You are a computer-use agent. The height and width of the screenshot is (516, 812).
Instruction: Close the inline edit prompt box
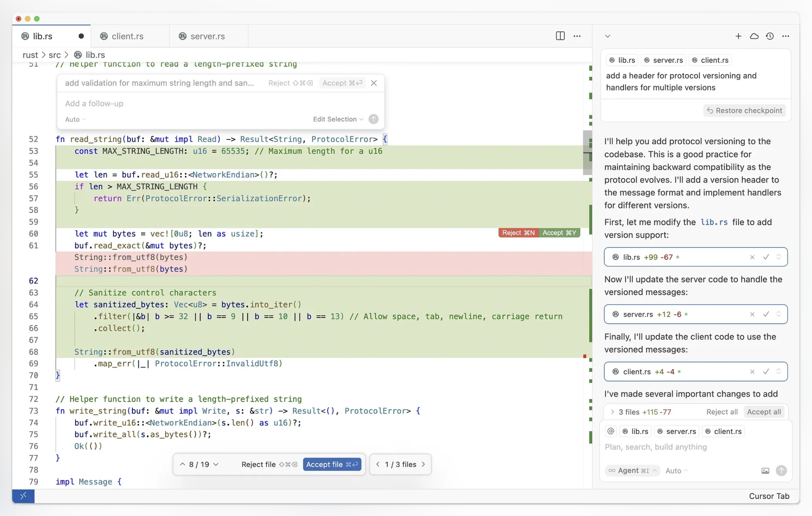[374, 83]
